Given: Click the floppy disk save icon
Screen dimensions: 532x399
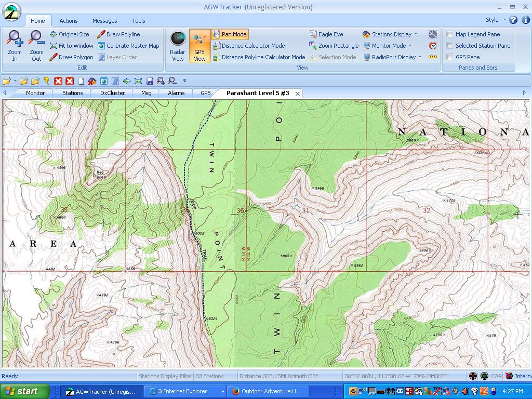Looking at the screenshot, I should tap(150, 81).
